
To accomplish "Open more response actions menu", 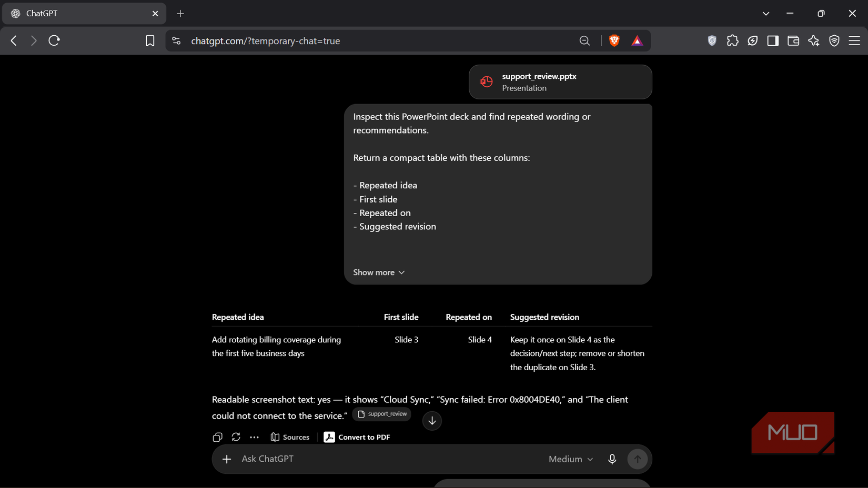I will pyautogui.click(x=254, y=437).
